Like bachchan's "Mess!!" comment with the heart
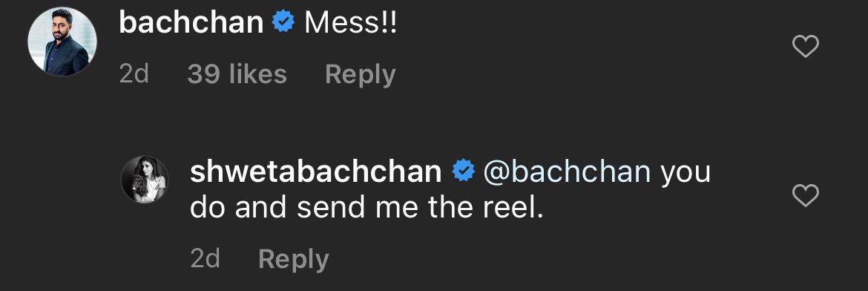The height and width of the screenshot is (291, 868). point(806,47)
